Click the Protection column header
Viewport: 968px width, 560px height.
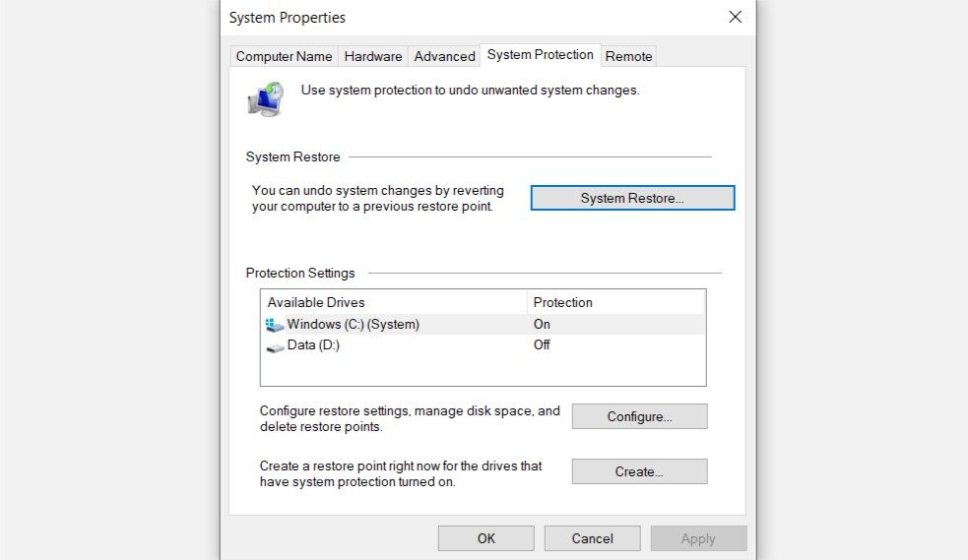(x=615, y=302)
